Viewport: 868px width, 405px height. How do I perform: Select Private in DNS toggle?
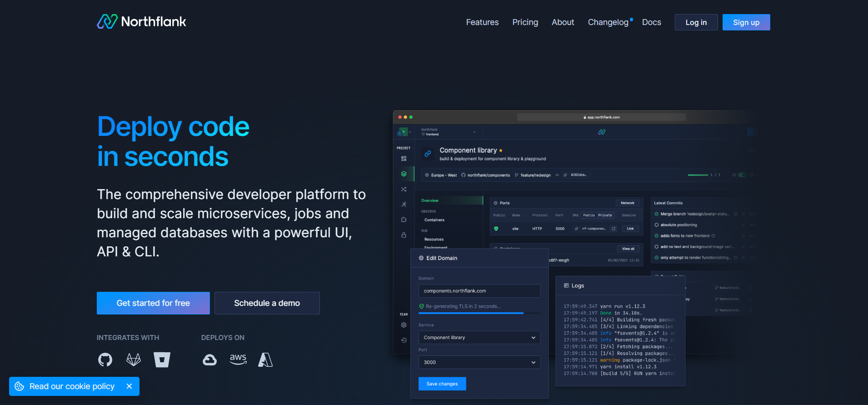605,215
